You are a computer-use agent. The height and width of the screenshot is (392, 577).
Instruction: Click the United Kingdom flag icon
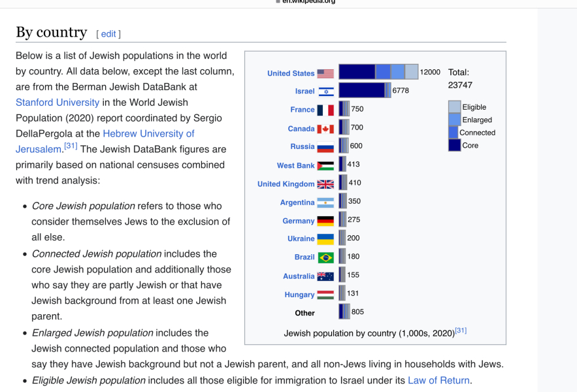[325, 184]
